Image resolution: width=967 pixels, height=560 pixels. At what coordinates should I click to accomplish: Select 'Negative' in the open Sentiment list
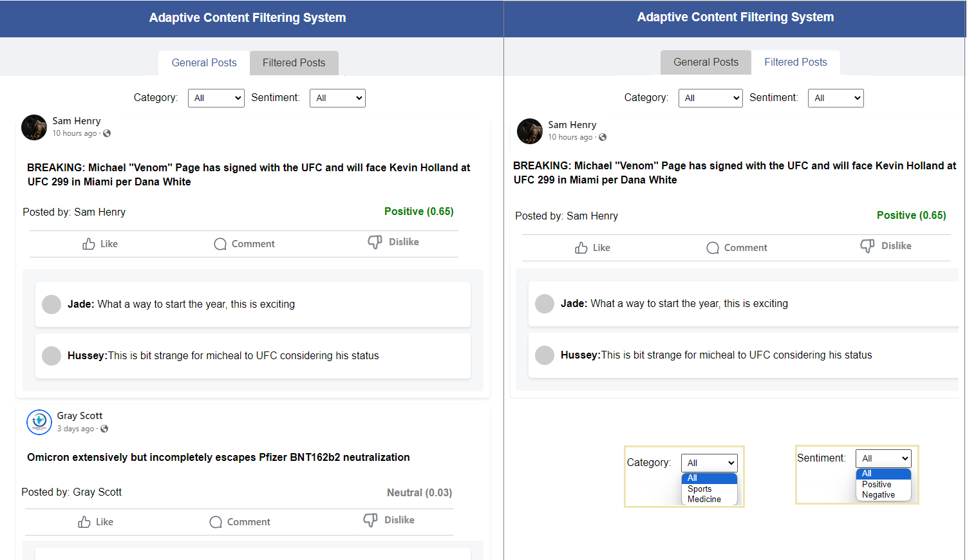[878, 495]
